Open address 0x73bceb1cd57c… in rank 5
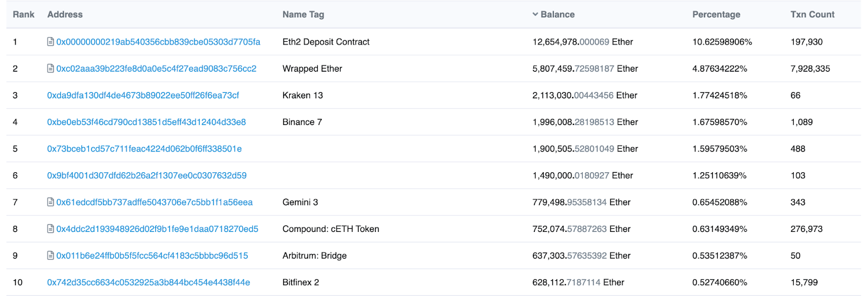868x296 pixels. (144, 149)
